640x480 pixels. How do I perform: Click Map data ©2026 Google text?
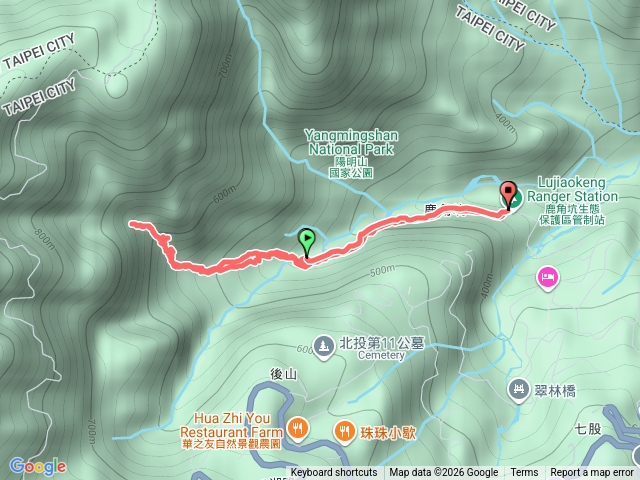click(443, 473)
